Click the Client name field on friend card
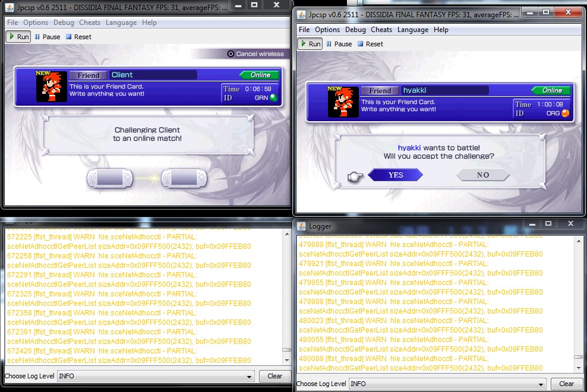 (x=153, y=75)
